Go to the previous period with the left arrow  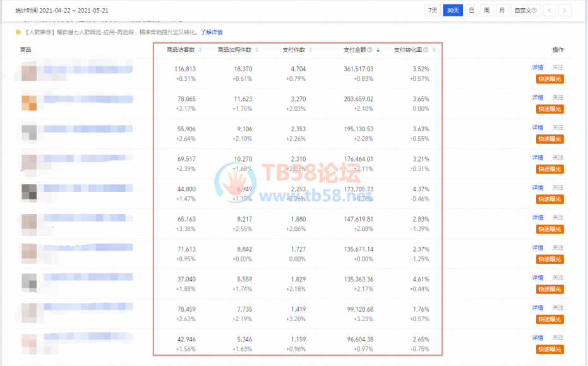pyautogui.click(x=549, y=10)
